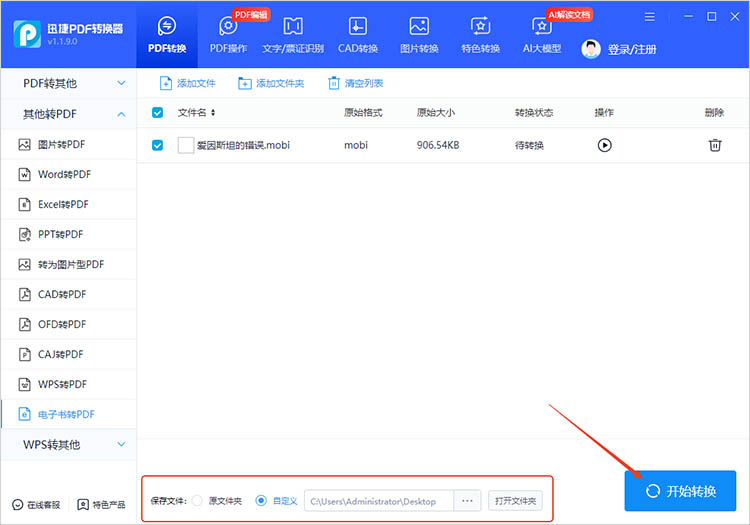The width and height of the screenshot is (750, 525).
Task: Uncheck the 爱因斯坦的错误.mobi row checkbox
Action: (157, 145)
